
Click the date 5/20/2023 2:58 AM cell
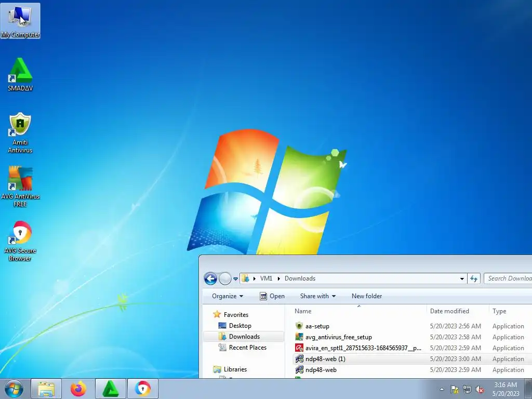click(455, 337)
